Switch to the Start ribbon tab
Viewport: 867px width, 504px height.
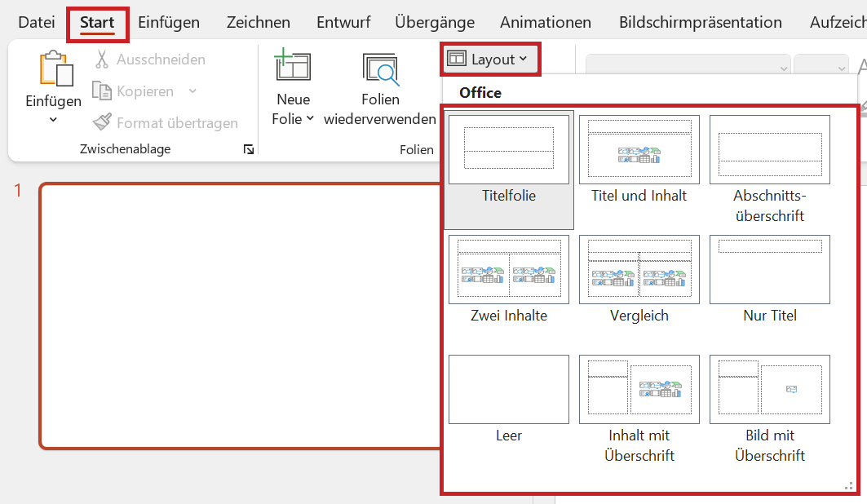tap(97, 23)
